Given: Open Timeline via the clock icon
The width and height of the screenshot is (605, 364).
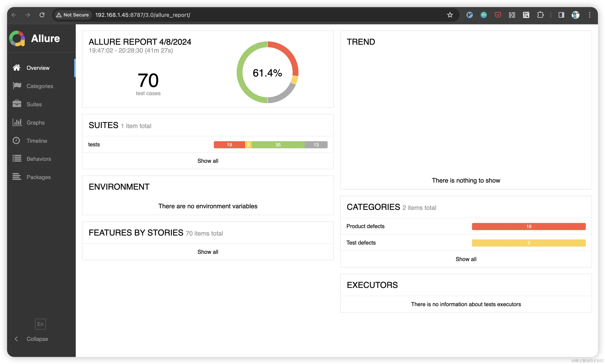Looking at the screenshot, I should pyautogui.click(x=16, y=141).
